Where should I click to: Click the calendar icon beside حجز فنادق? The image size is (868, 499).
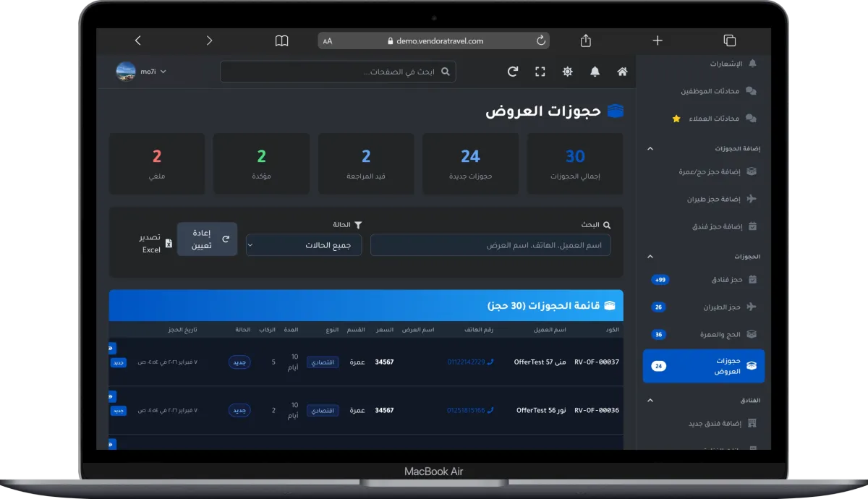coord(752,279)
